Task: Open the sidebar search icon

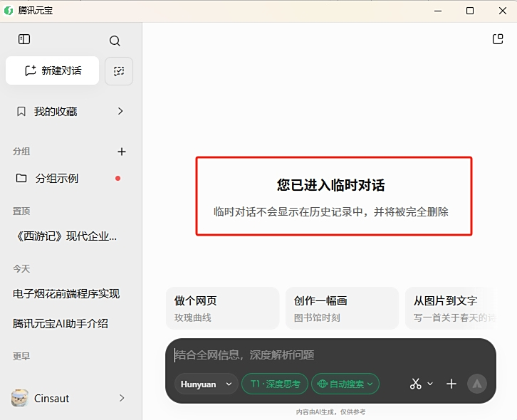Action: coord(115,41)
